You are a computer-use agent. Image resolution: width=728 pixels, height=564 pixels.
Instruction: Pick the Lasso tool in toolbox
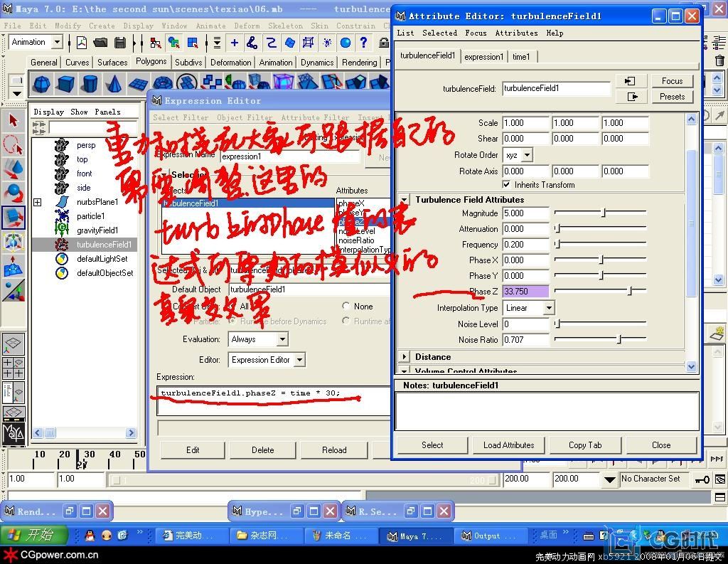pos(13,145)
